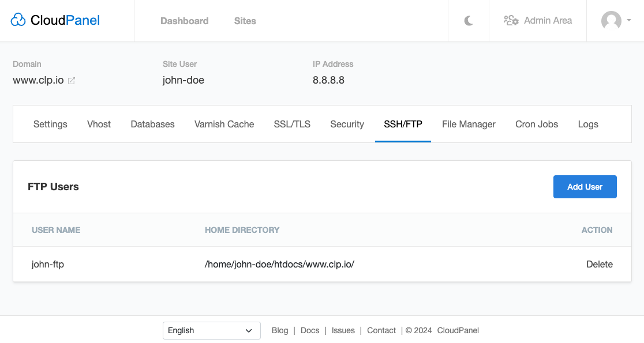
Task: Click the user avatar icon
Action: tap(611, 21)
